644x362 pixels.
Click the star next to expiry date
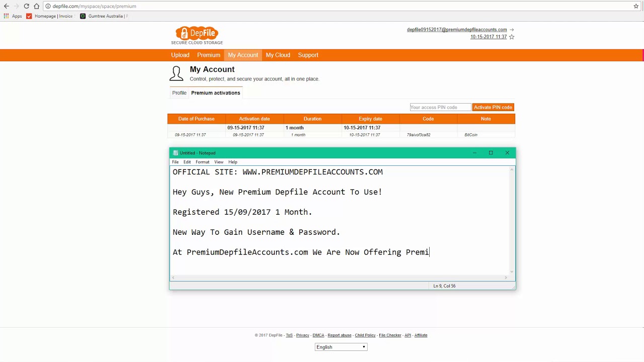(512, 37)
